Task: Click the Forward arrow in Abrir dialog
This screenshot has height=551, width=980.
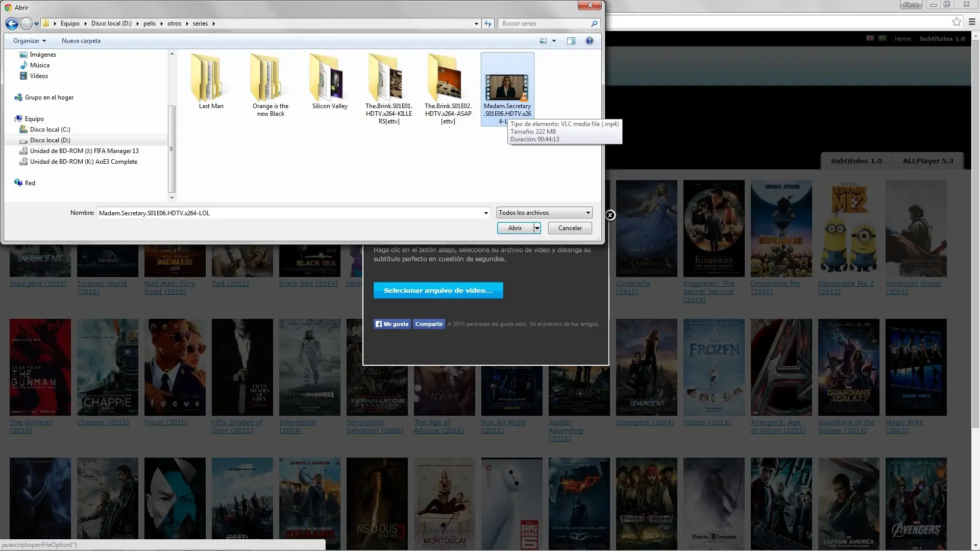Action: (x=26, y=23)
